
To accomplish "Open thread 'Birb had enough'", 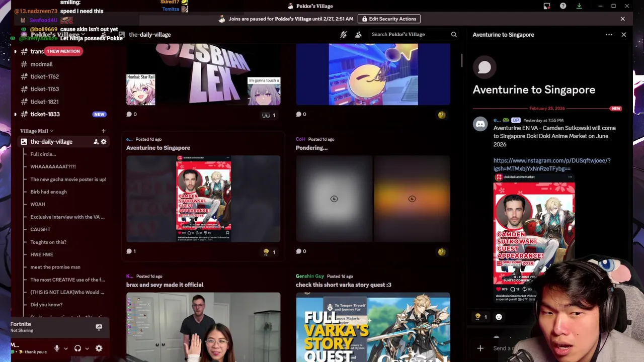I will click(x=48, y=192).
